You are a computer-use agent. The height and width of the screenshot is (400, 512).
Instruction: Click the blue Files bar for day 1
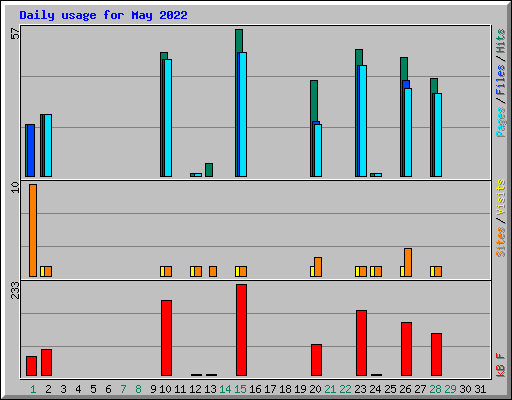coord(31,150)
